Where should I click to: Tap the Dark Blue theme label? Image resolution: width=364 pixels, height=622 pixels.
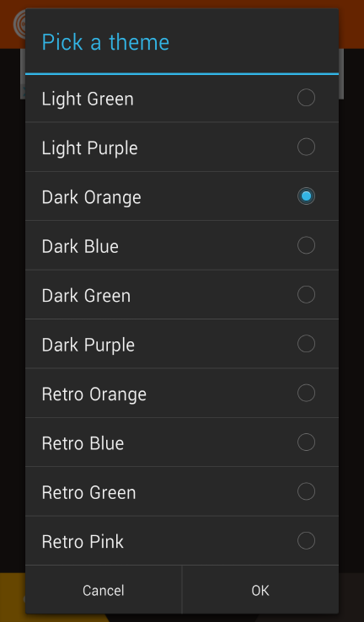tap(80, 246)
